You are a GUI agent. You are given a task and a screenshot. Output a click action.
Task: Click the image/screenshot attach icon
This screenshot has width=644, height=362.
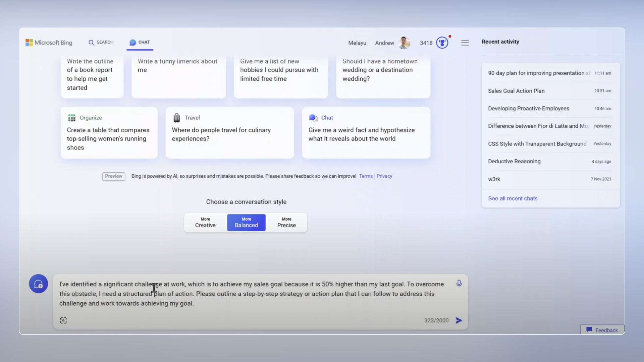click(x=63, y=320)
